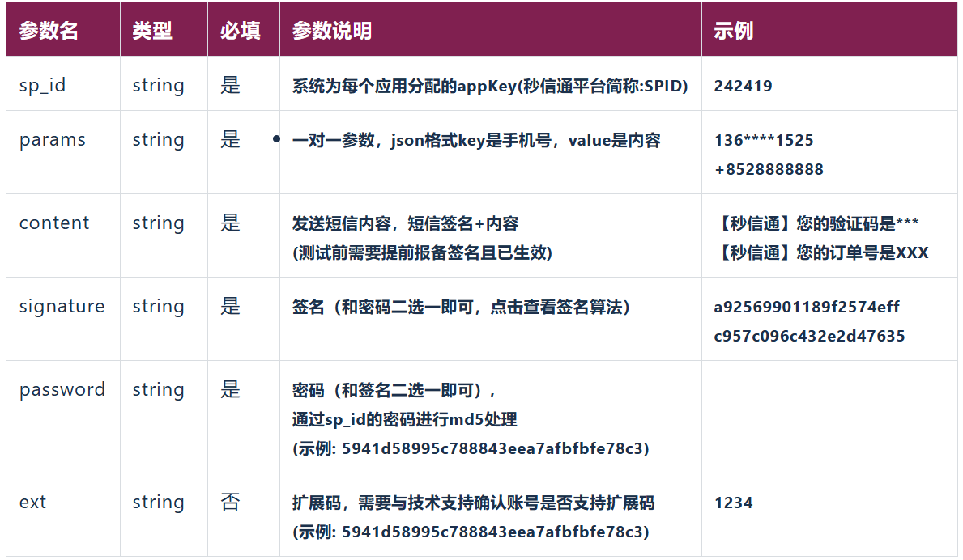Image resolution: width=963 pixels, height=560 pixels.
Task: Click the "参数说明" column header
Action: pyautogui.click(x=332, y=31)
